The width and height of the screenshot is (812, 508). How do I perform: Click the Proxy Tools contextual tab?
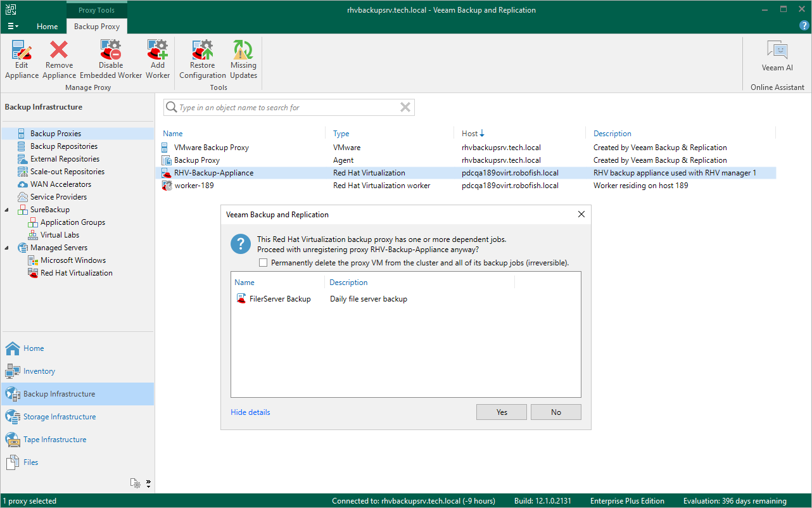(x=97, y=10)
